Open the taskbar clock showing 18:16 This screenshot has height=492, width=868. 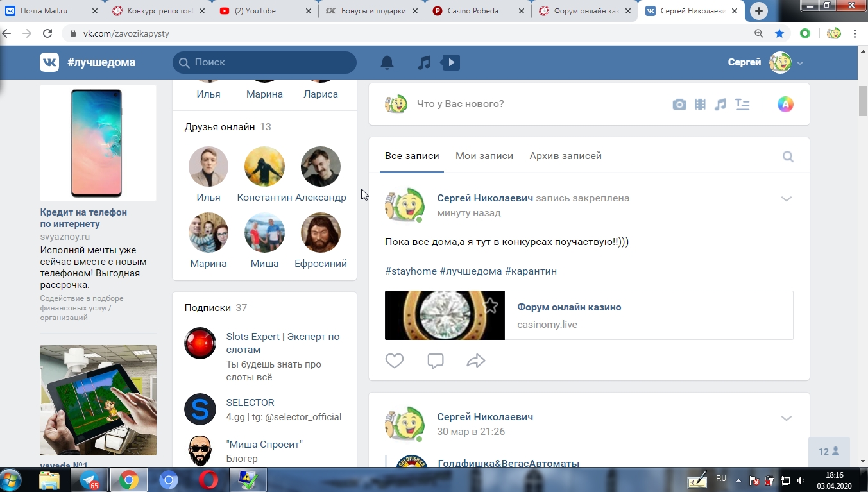point(834,480)
